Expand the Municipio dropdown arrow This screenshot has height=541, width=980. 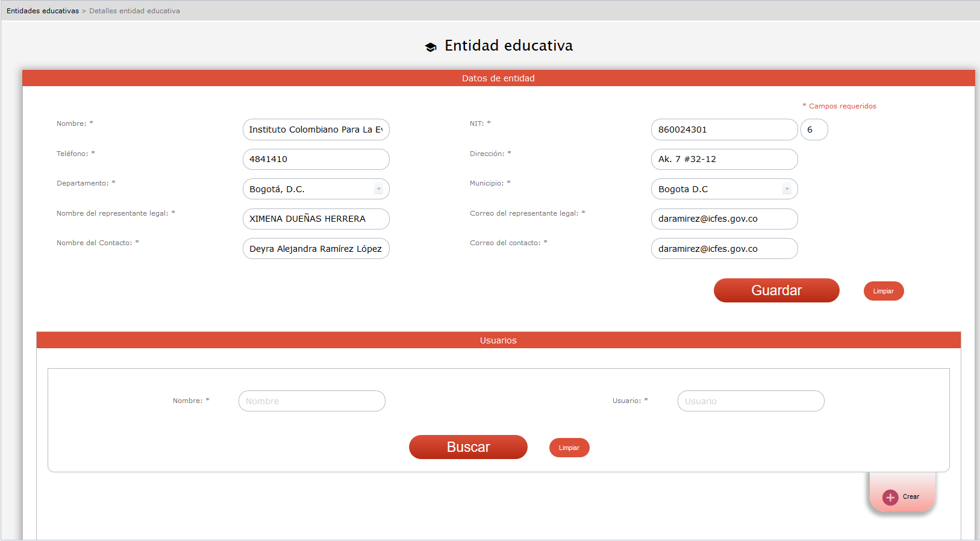click(787, 189)
